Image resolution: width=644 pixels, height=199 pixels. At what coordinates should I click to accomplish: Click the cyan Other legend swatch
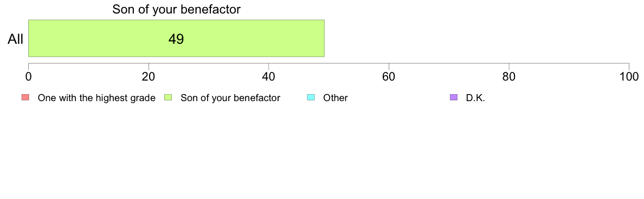311,97
